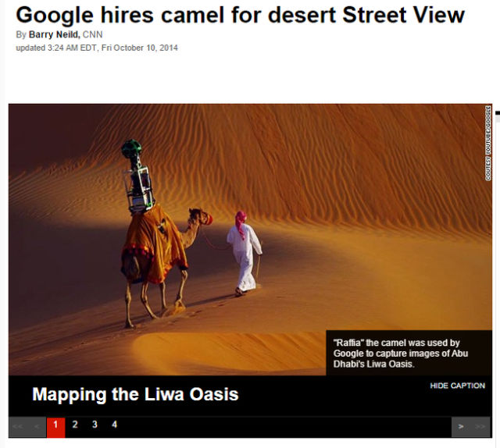Click the Mapping the Liwa Oasis title

[x=135, y=394]
